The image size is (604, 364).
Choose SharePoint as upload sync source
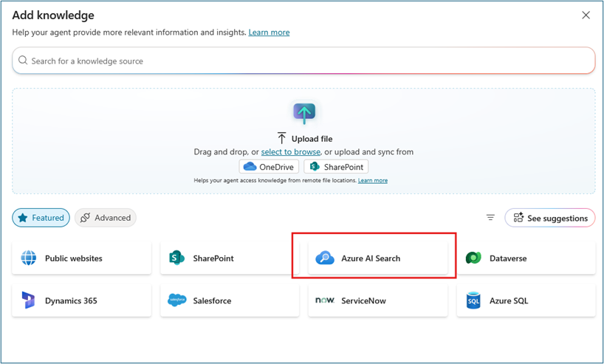[336, 167]
